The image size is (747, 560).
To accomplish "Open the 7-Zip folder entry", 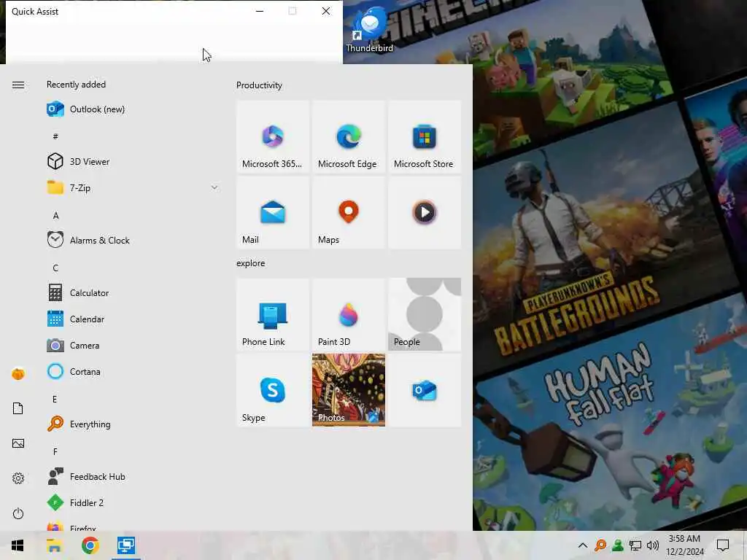I will (133, 187).
